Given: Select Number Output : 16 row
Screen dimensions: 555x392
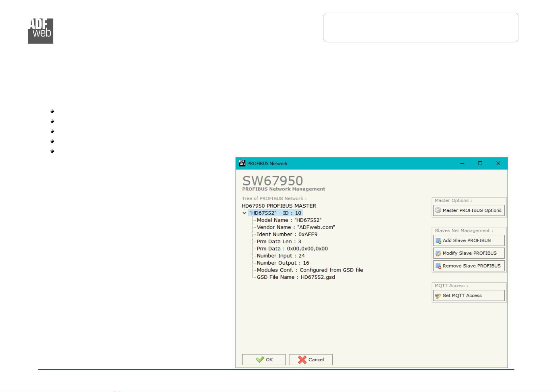Looking at the screenshot, I should 283,263.
